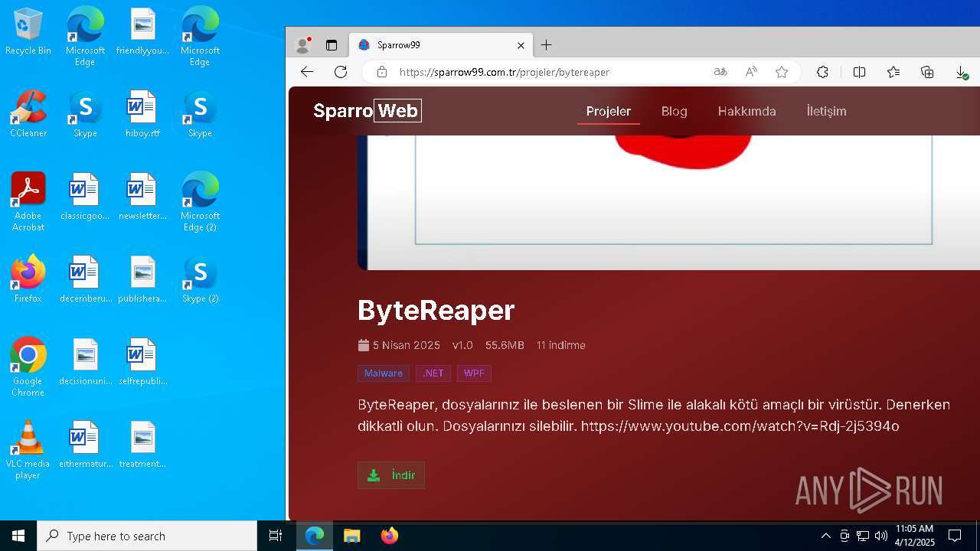Open the taskbar clock and calendar
980x551 pixels.
(915, 536)
